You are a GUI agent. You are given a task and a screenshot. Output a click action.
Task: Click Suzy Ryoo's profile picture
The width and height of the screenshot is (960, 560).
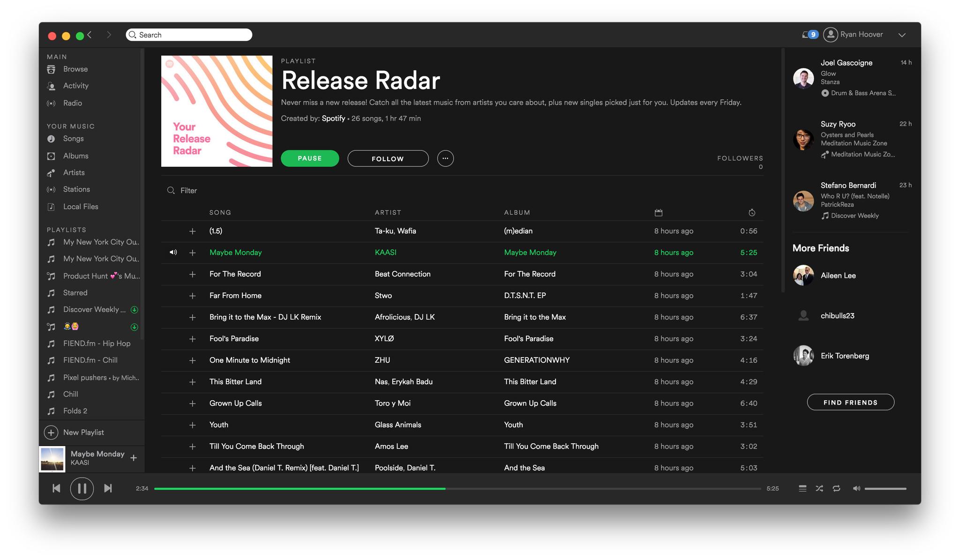point(803,140)
